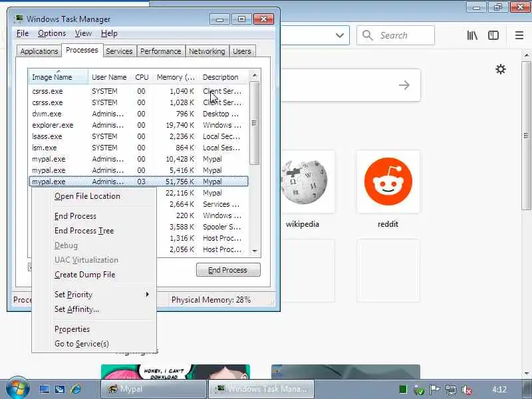The height and width of the screenshot is (399, 532).
Task: Open the Help menu
Action: pos(109,33)
